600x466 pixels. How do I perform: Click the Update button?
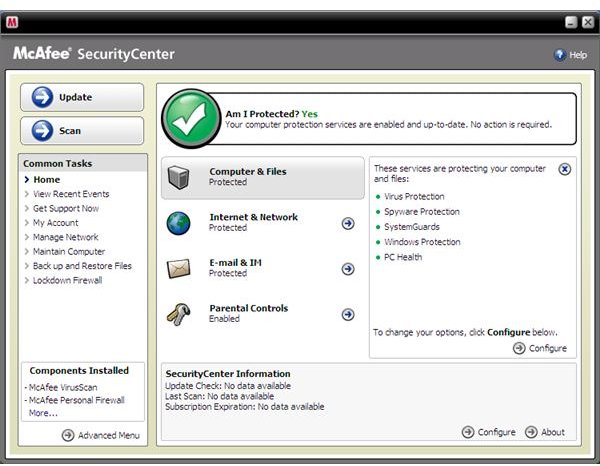(82, 97)
